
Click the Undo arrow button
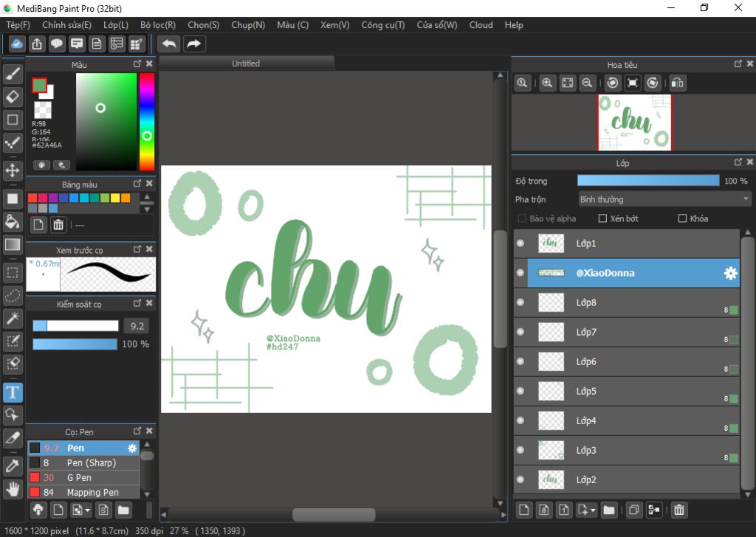pos(169,44)
